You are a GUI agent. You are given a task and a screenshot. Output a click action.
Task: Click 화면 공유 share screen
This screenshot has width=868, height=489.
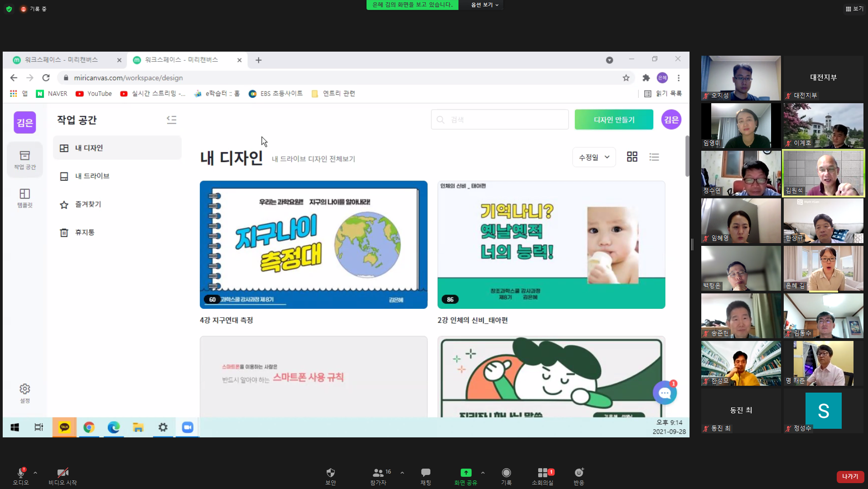tap(466, 476)
